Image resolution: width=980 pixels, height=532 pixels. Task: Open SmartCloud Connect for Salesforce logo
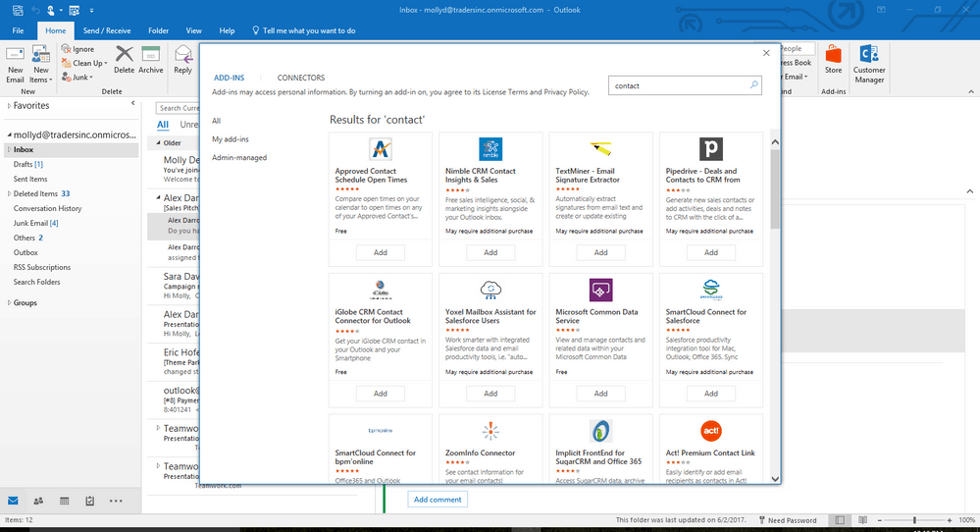(x=711, y=291)
